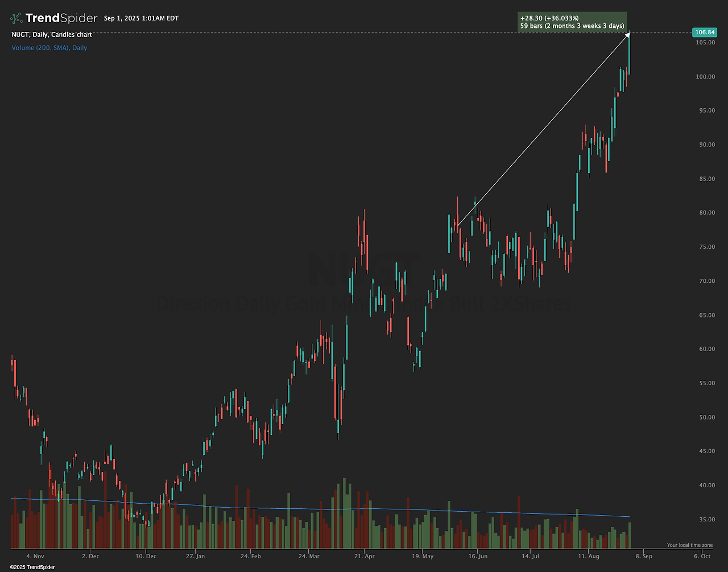Image resolution: width=728 pixels, height=572 pixels.
Task: Open the ©2025 TrendSpider copyright notice
Action: coord(32,567)
